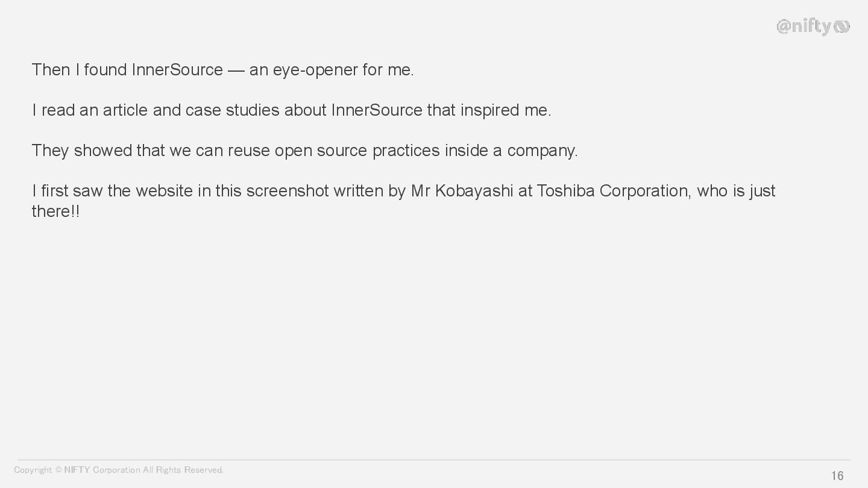Click the phrase "Toshiba Corporation"
The image size is (868, 488).
click(x=612, y=191)
